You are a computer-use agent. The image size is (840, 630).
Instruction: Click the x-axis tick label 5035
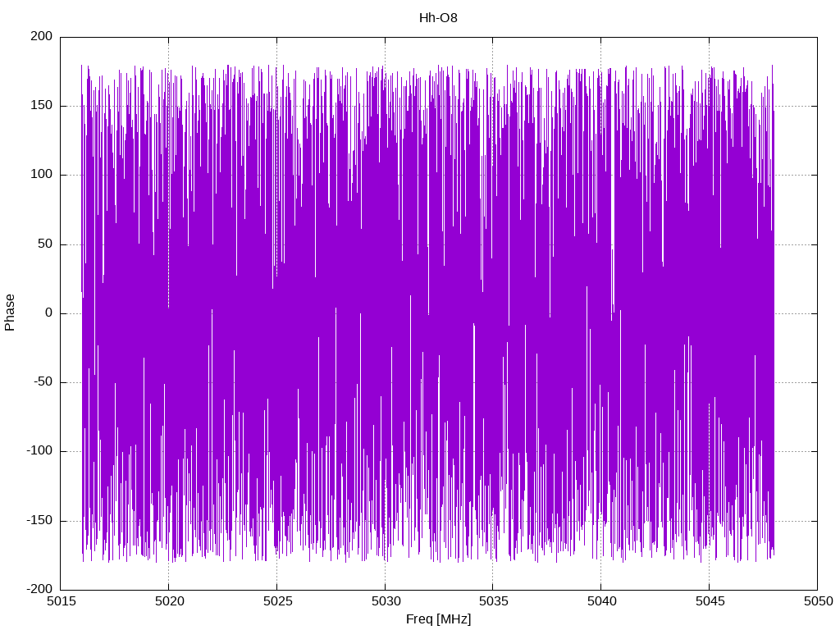pyautogui.click(x=493, y=601)
